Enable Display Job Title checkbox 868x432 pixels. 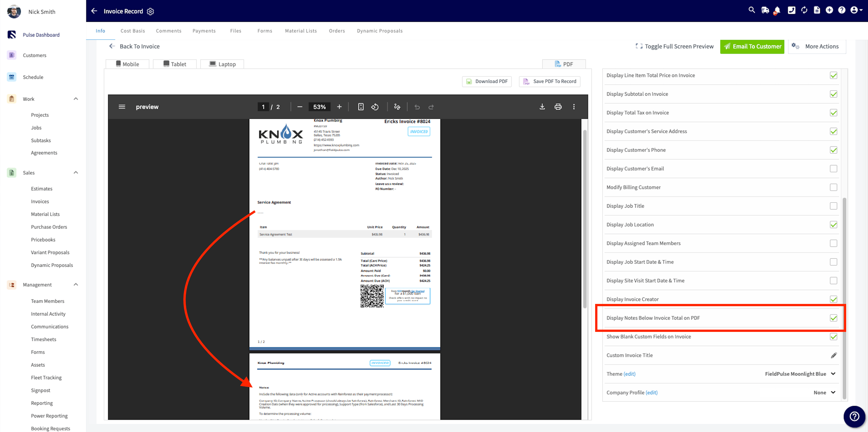point(833,206)
